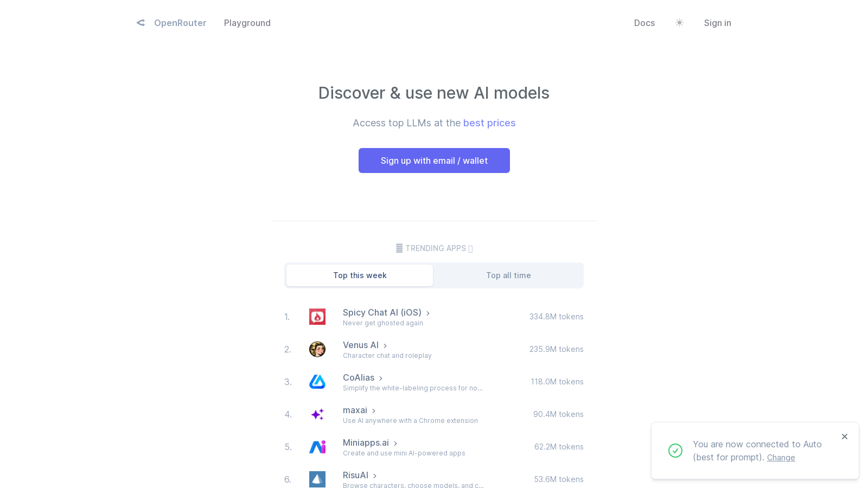Click the 334.8M tokens value
Screen dimensions: 868x488
coord(557,317)
